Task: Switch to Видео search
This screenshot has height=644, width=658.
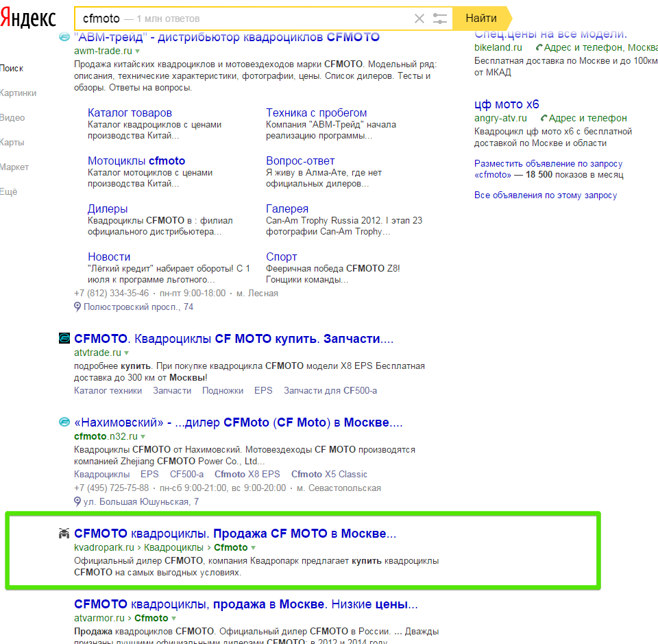Action: [12, 118]
